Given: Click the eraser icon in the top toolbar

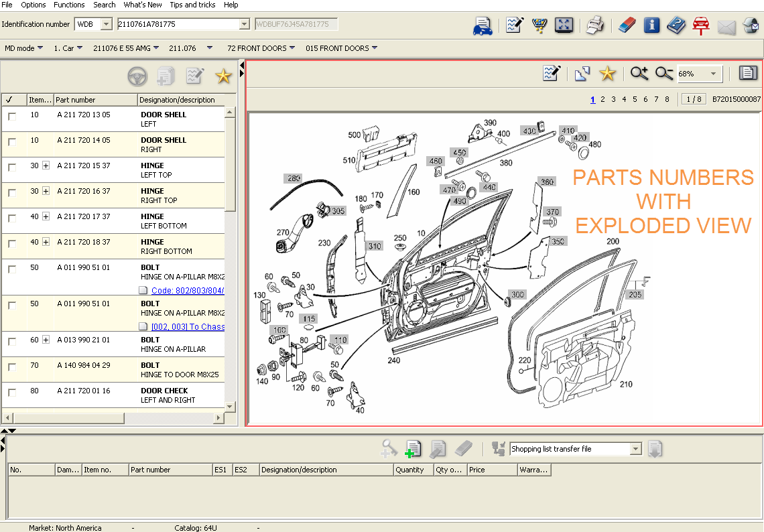Looking at the screenshot, I should pyautogui.click(x=625, y=25).
